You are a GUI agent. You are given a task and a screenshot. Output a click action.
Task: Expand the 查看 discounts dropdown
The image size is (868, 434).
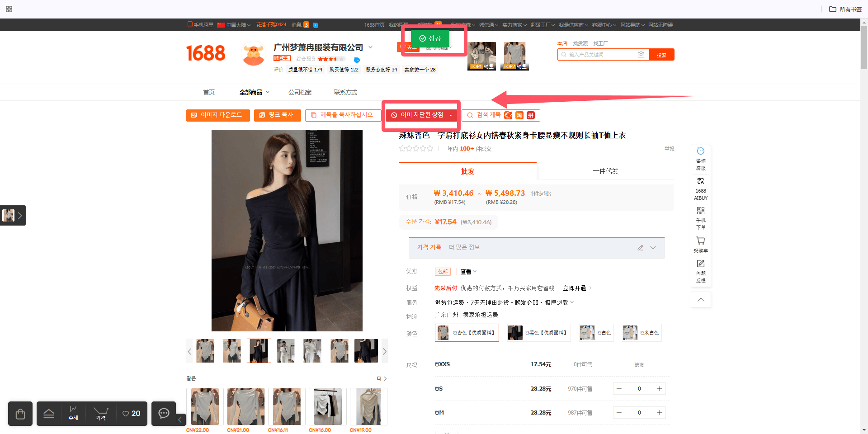tap(468, 272)
